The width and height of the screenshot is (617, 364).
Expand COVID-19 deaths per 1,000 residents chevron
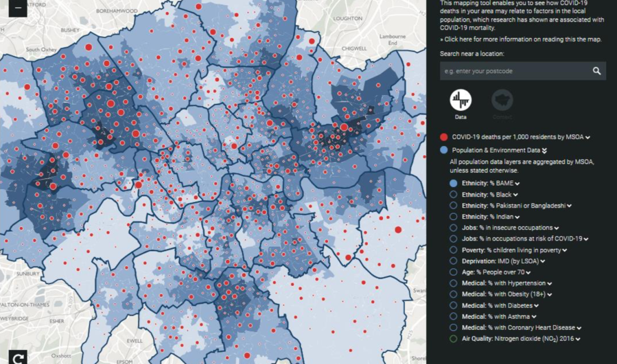588,138
